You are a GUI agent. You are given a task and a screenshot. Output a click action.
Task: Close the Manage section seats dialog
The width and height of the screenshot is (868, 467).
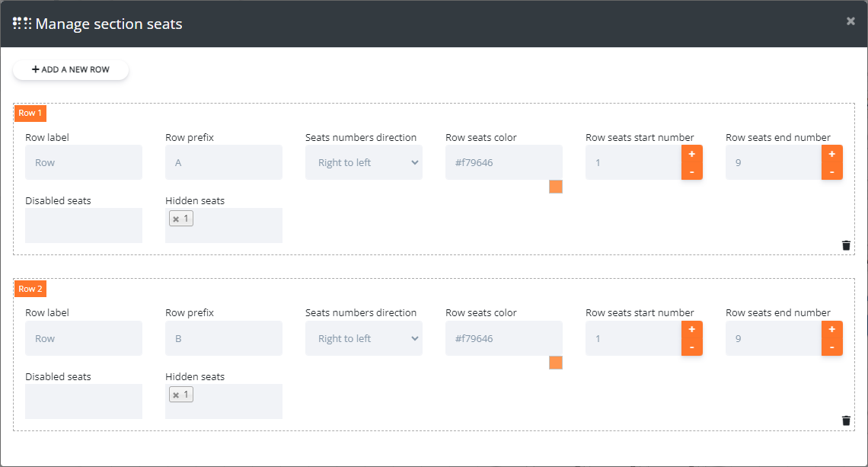point(850,21)
